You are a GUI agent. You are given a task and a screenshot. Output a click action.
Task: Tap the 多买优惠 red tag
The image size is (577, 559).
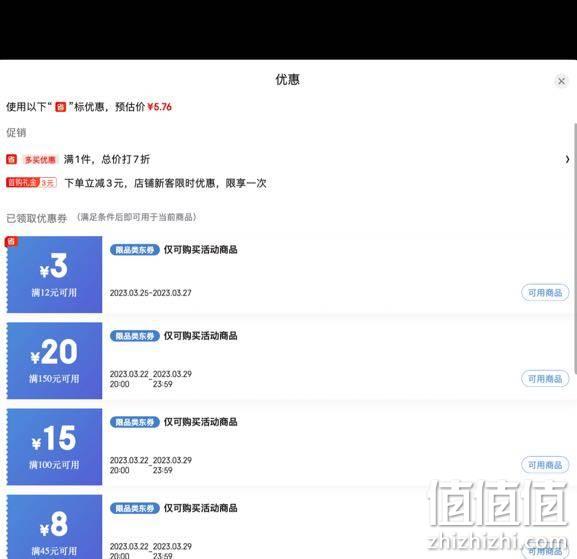pyautogui.click(x=40, y=160)
